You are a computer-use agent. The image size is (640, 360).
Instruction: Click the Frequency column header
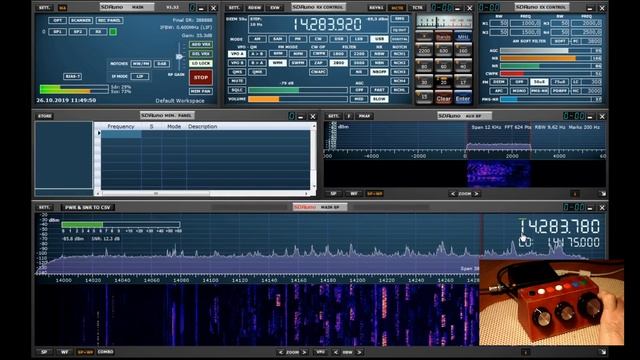pyautogui.click(x=121, y=127)
